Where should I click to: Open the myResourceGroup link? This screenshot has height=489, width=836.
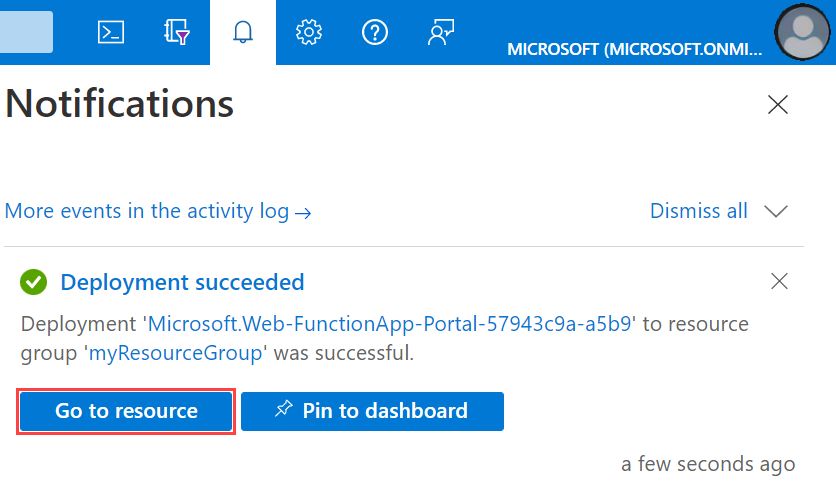coord(175,353)
